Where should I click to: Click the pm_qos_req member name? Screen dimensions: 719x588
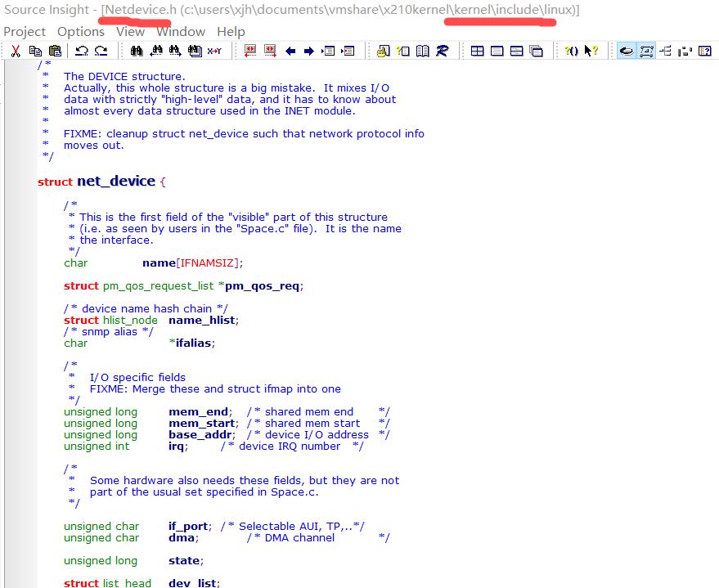(x=263, y=286)
